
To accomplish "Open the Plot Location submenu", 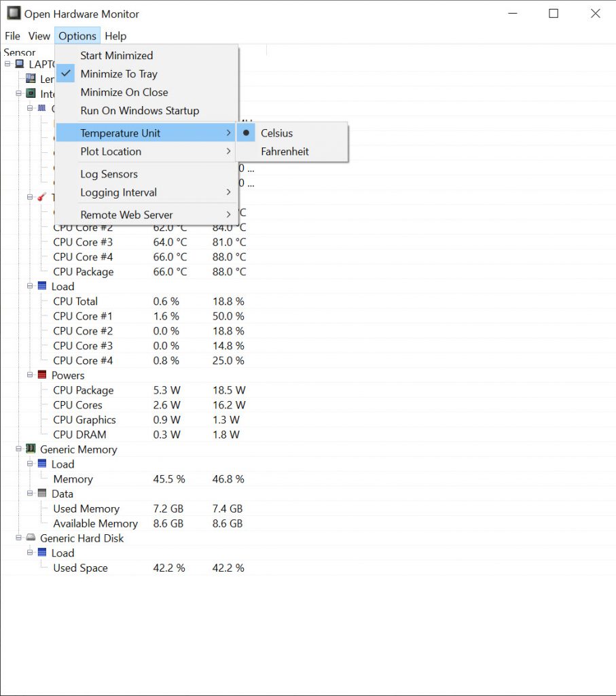I will tap(147, 152).
